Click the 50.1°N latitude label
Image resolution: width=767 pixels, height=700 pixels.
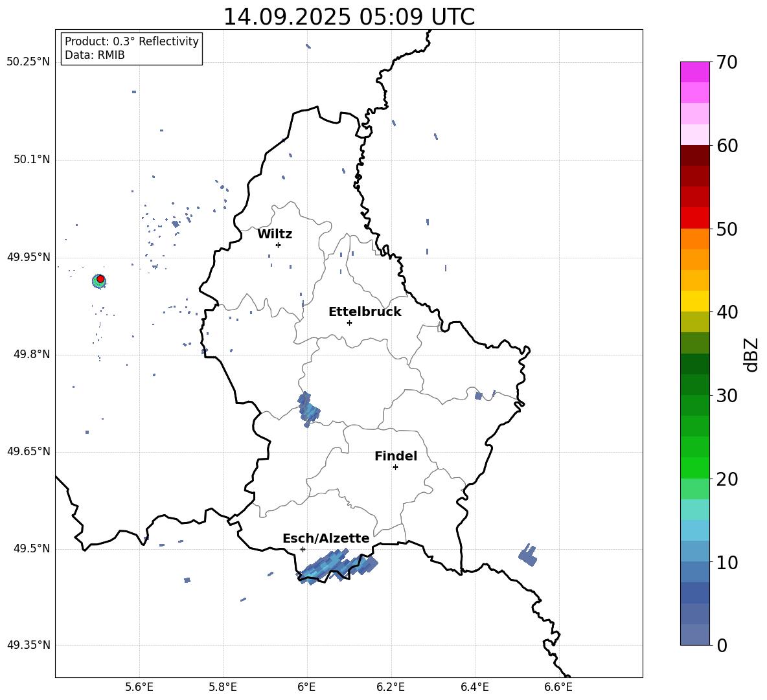32,160
